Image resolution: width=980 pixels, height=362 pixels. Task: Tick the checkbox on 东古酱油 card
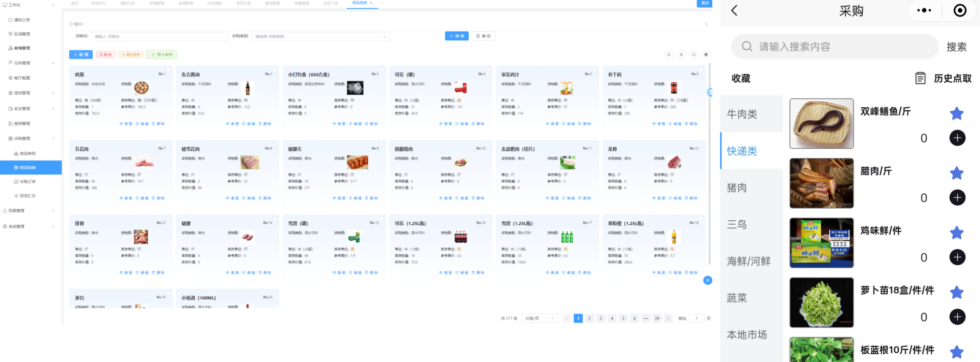274,70
